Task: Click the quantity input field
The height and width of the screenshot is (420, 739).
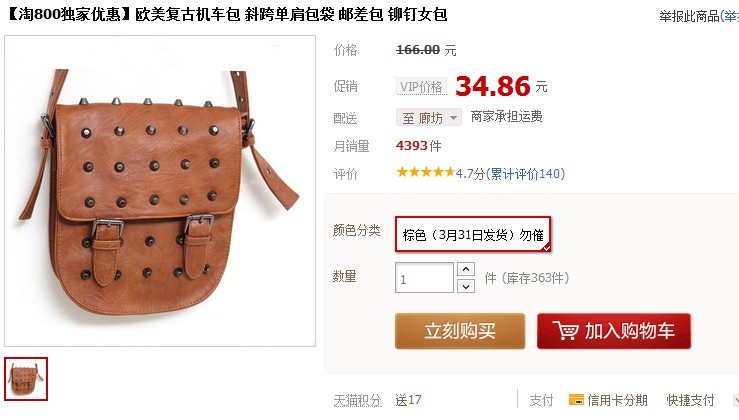Action: 424,278
